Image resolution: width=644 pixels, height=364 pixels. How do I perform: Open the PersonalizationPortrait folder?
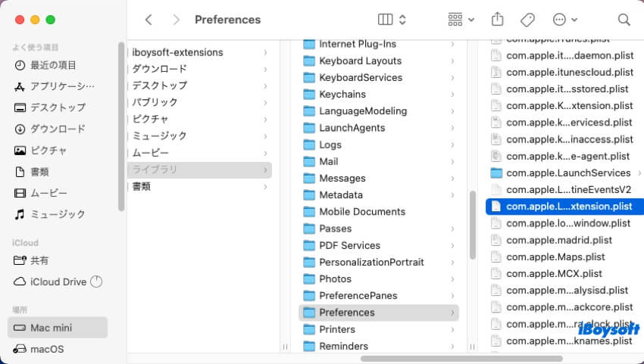[x=379, y=263]
